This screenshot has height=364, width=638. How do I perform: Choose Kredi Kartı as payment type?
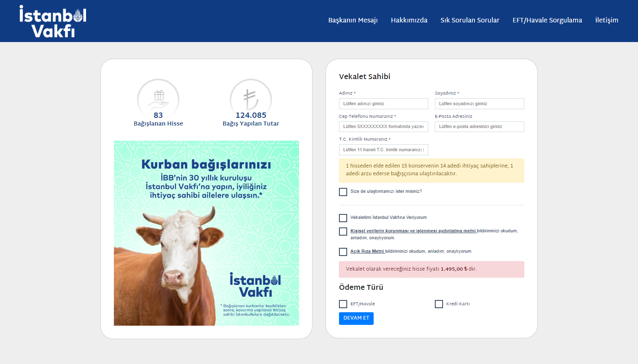click(439, 304)
